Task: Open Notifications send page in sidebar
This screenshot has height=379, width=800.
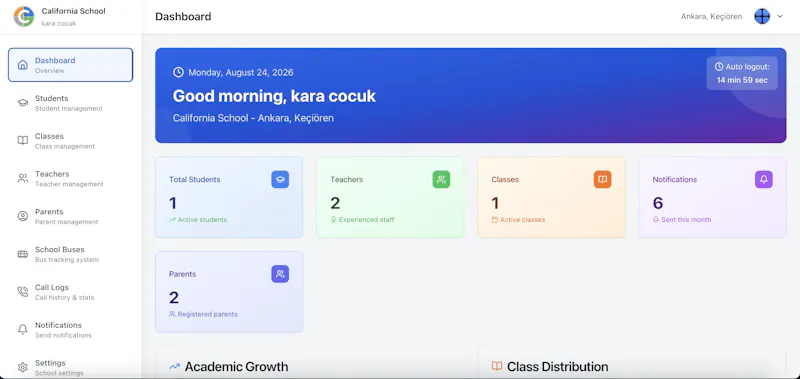Action: click(x=70, y=329)
